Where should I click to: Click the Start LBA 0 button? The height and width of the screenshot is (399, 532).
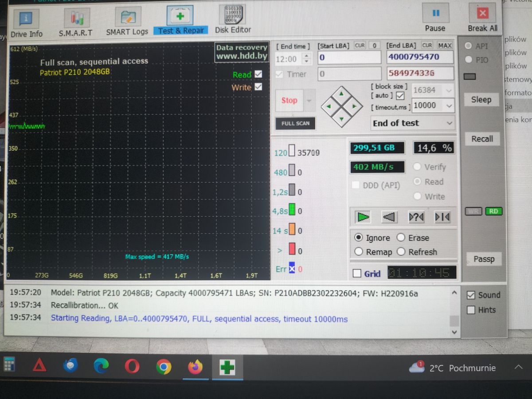374,45
